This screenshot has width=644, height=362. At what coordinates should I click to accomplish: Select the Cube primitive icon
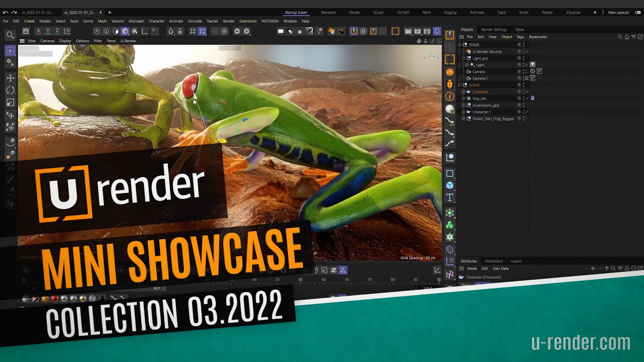pyautogui.click(x=450, y=186)
